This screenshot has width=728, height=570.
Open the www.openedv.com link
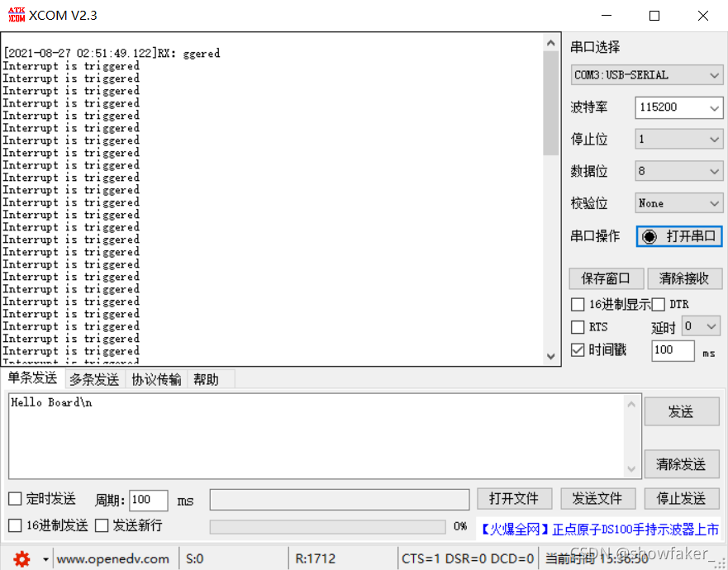click(113, 559)
